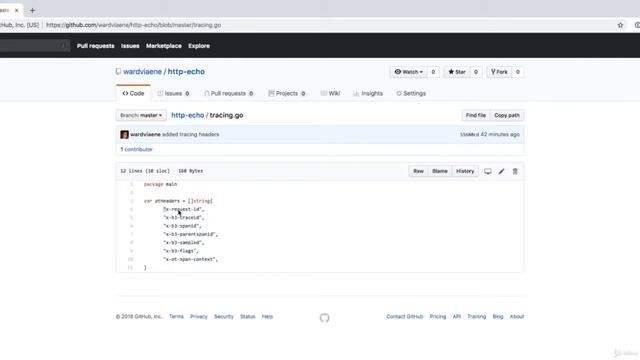Star the http-echo repository
Viewport: 640px width, 360px height.
[x=457, y=72]
